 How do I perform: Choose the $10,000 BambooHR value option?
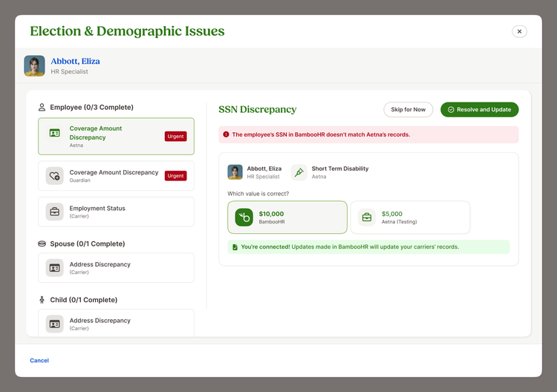click(287, 218)
